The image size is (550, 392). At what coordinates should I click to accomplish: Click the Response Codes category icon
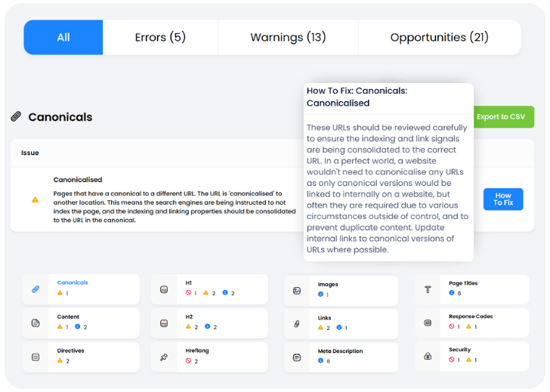pos(428,323)
